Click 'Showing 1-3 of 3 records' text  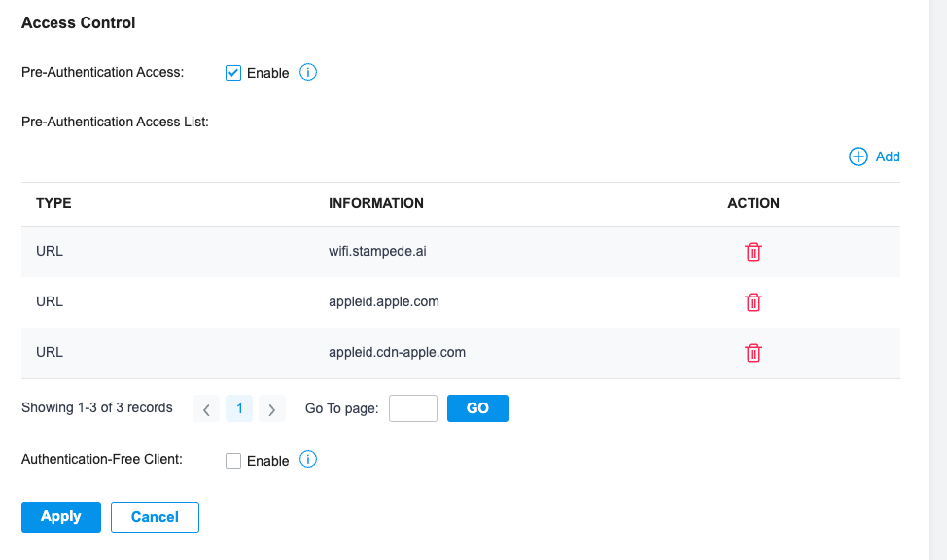coord(97,407)
